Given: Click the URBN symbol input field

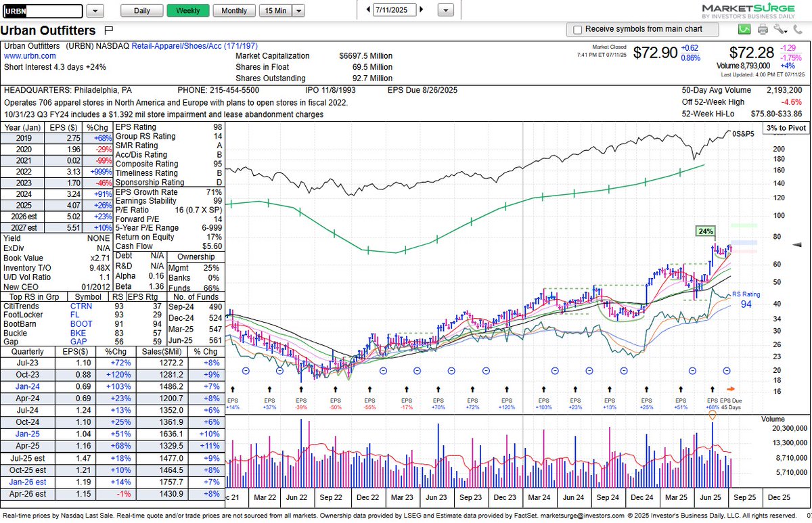Looking at the screenshot, I should (x=43, y=11).
